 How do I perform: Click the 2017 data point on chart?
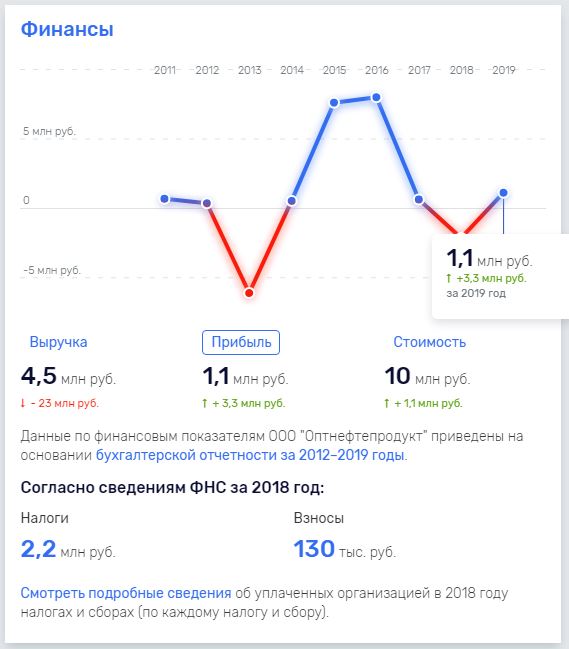[x=419, y=200]
